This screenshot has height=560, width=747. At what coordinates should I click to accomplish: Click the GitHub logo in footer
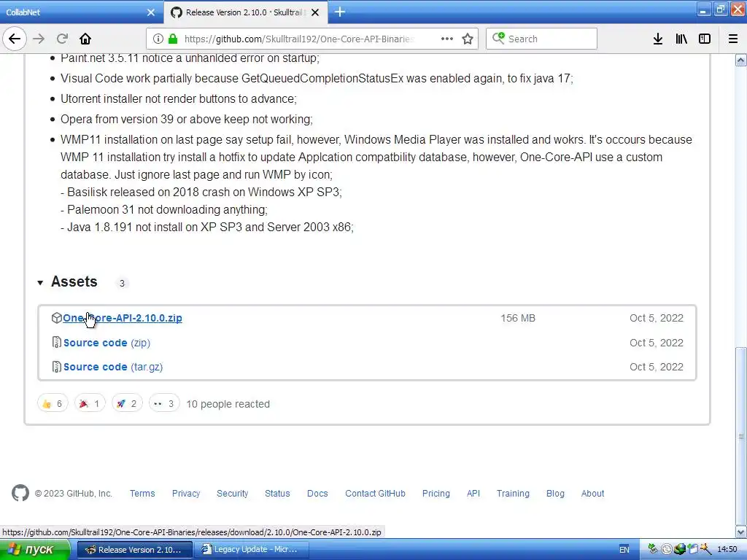(20, 493)
